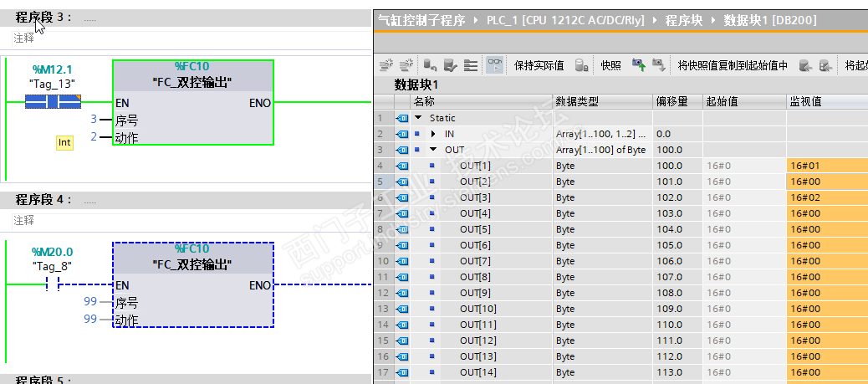Click the 气缸控制子程序 breadcrumb
This screenshot has width=868, height=384.
coord(421,21)
